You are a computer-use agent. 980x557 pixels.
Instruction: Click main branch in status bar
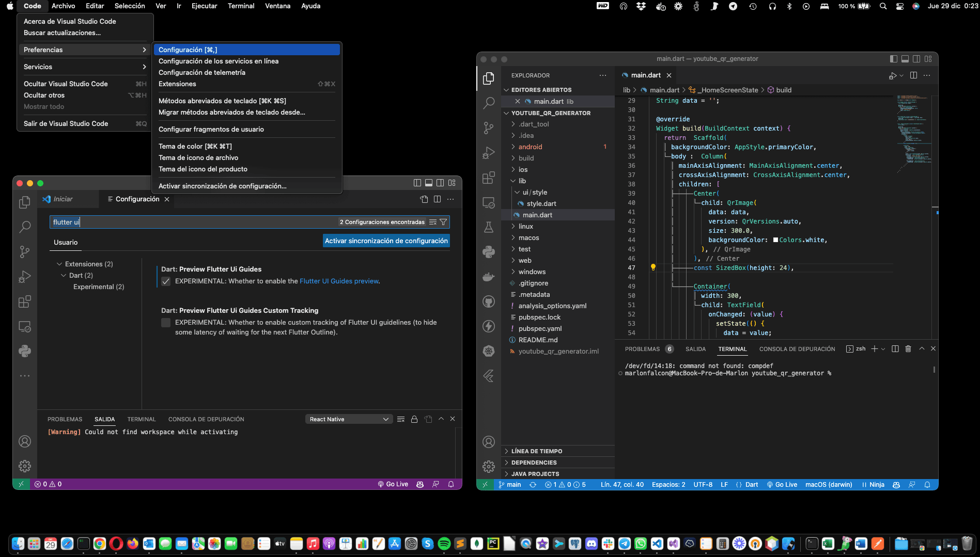coord(509,485)
